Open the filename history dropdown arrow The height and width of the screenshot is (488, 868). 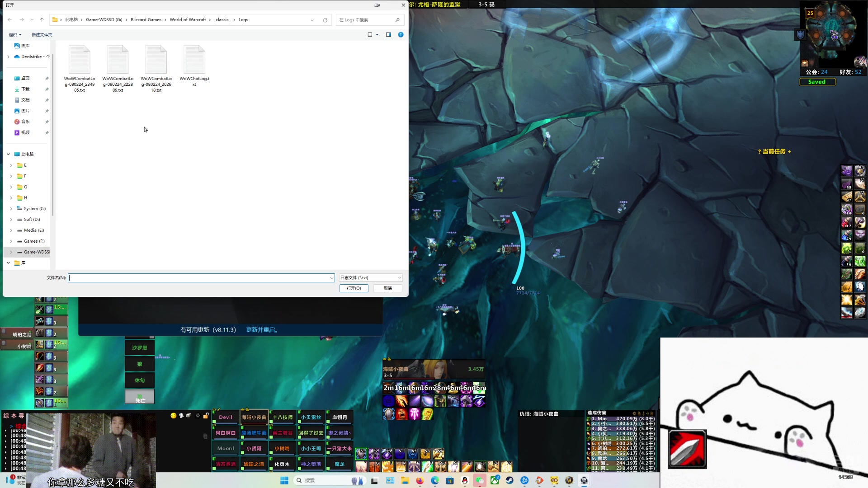332,278
